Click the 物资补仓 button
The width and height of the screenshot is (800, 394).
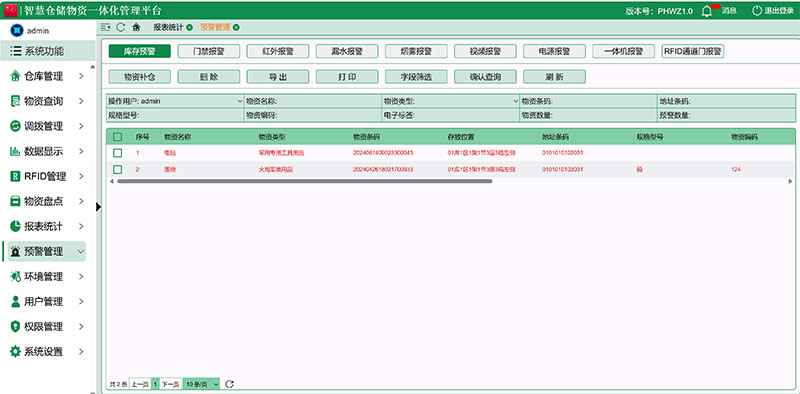pos(139,77)
